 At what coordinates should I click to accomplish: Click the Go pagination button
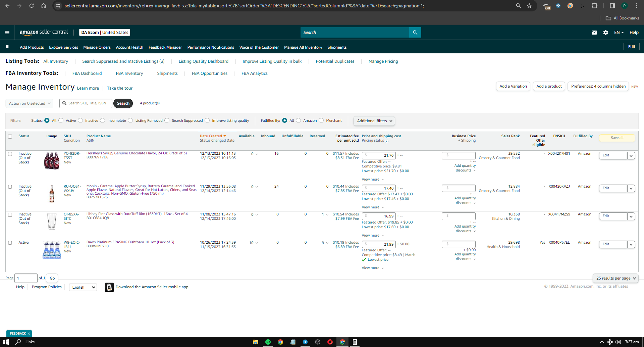click(52, 278)
